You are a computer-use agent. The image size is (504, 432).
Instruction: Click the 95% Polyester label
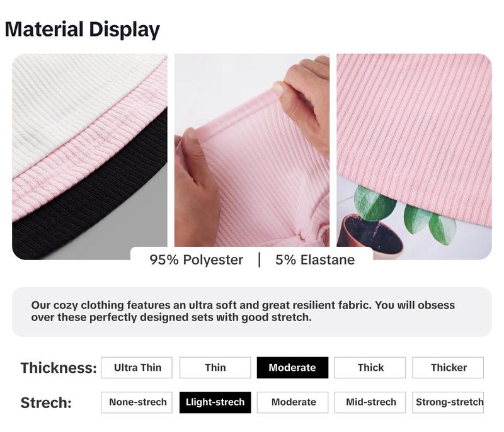[x=196, y=260]
